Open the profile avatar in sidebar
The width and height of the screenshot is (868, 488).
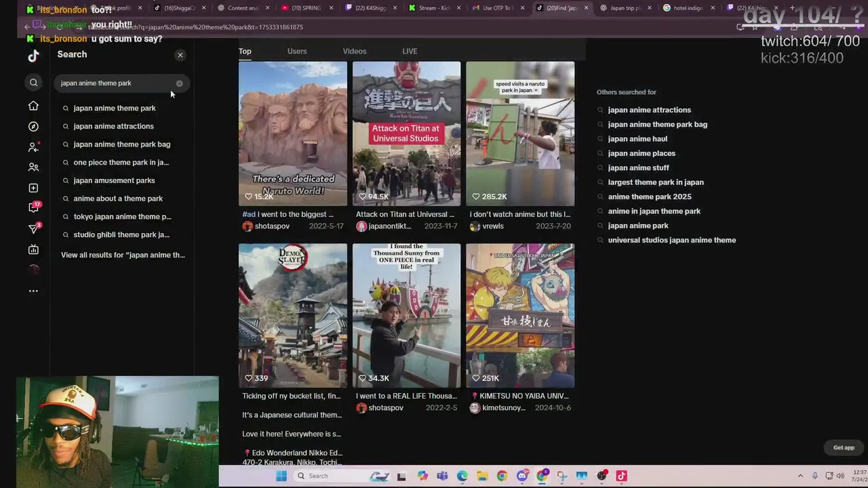click(x=33, y=270)
